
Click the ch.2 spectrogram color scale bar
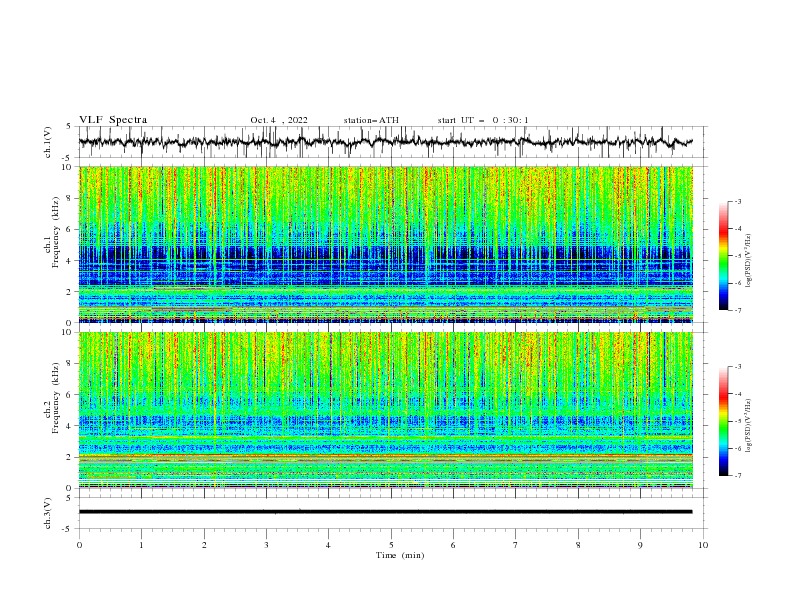(724, 421)
